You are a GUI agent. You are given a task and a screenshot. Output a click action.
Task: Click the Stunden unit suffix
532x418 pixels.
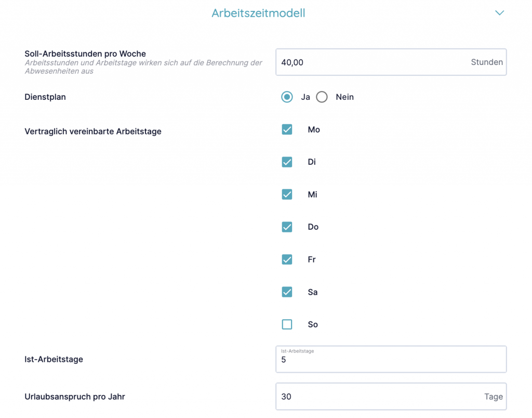(x=487, y=62)
